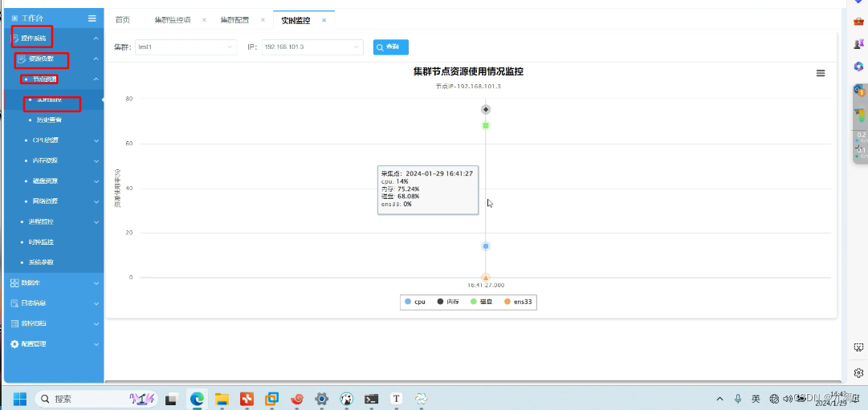Screen dimensions: 868x410
Task: Click the 工作台 workbench grid icon
Action: [x=15, y=18]
